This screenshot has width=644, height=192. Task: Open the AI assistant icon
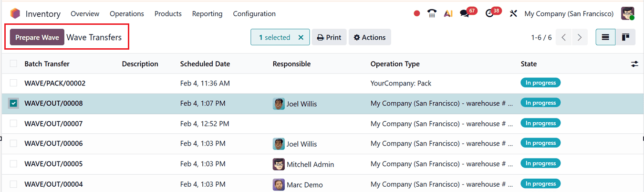pos(448,14)
